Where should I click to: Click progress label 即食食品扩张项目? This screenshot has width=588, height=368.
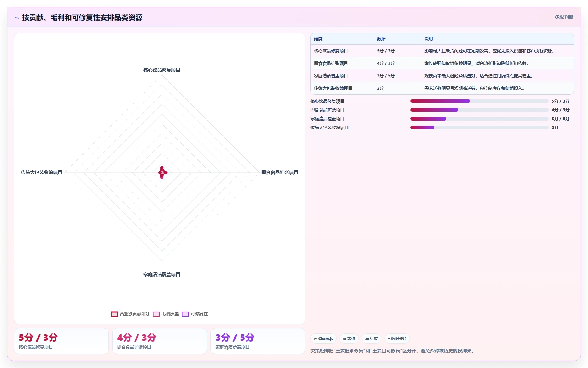tap(327, 110)
